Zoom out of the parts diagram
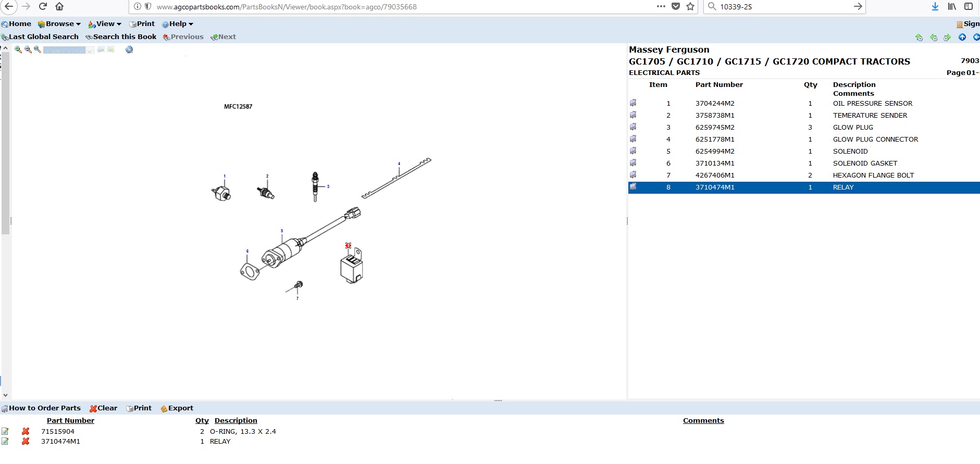Screen dimensions: 980x464 pyautogui.click(x=28, y=50)
